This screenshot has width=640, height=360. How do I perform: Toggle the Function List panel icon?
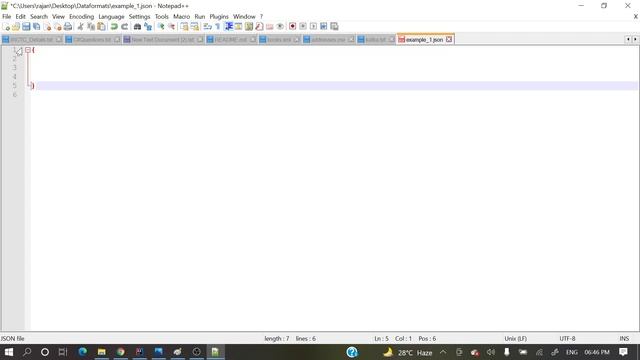pyautogui.click(x=259, y=27)
